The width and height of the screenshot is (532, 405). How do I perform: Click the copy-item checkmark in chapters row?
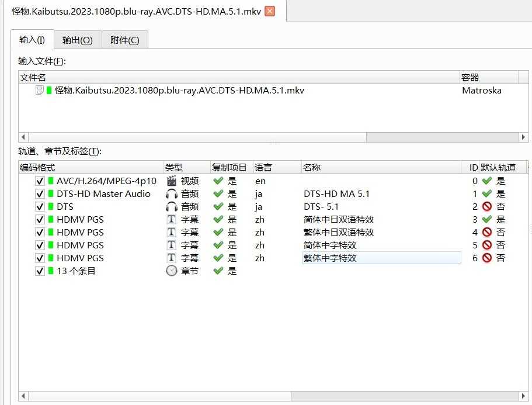[218, 271]
